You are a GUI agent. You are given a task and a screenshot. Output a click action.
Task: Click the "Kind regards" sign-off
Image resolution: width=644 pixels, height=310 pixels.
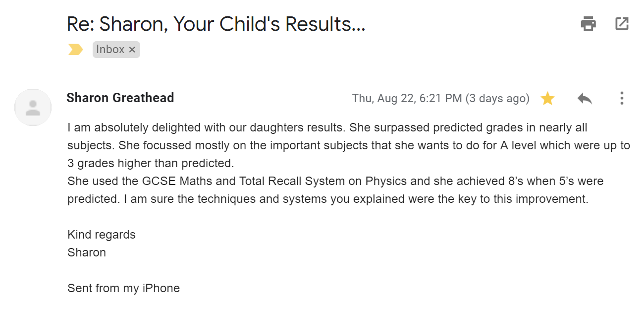102,235
